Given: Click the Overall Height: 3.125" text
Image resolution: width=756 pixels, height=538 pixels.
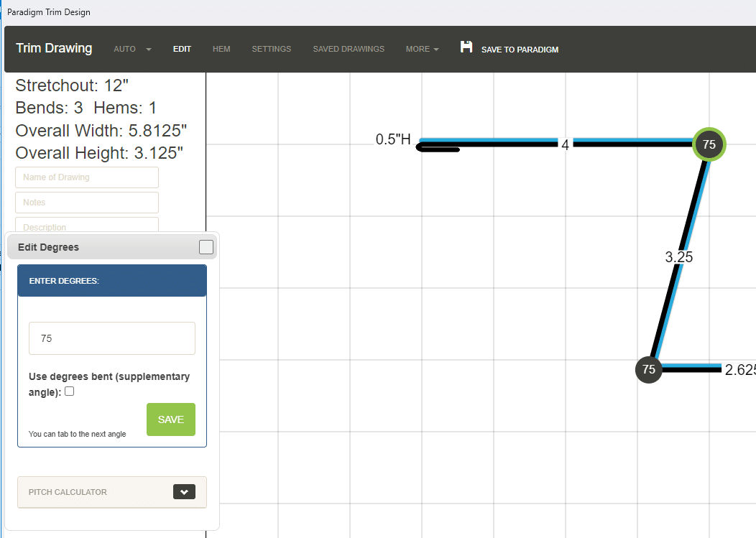Looking at the screenshot, I should (x=99, y=153).
